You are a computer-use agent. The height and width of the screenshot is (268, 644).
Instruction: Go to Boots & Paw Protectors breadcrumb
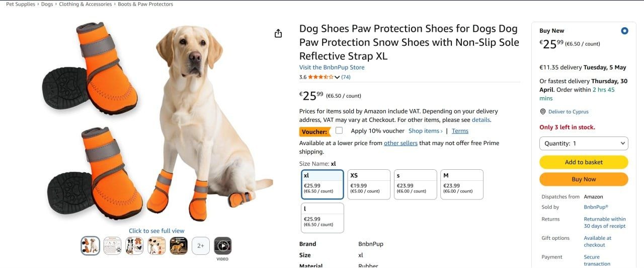(145, 4)
